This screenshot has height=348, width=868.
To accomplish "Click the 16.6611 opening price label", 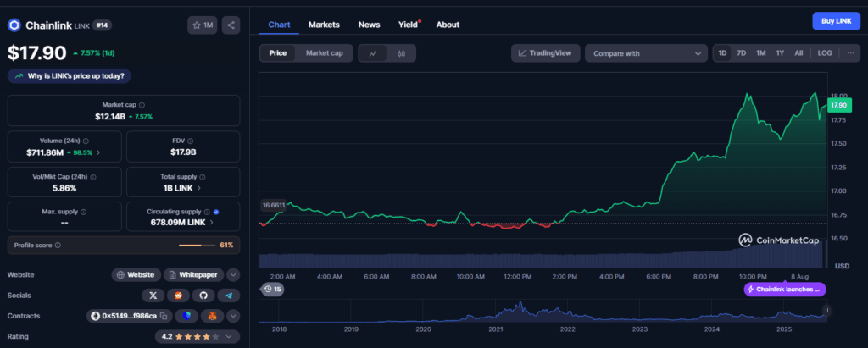I will tap(274, 205).
